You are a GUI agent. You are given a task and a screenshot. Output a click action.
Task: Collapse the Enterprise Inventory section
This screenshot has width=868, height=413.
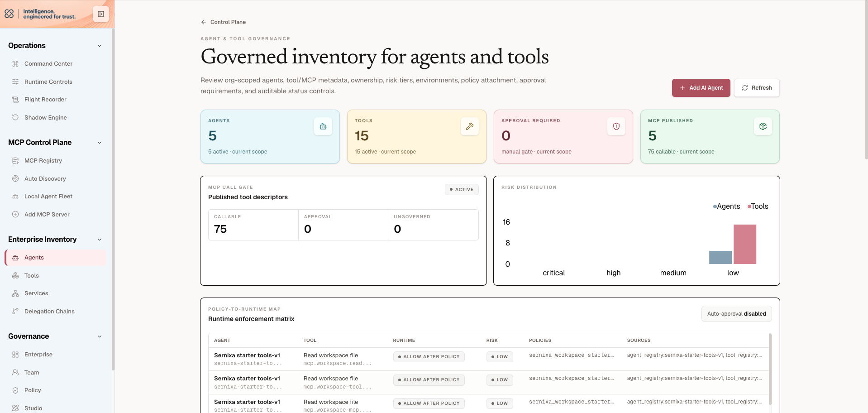[x=100, y=240]
